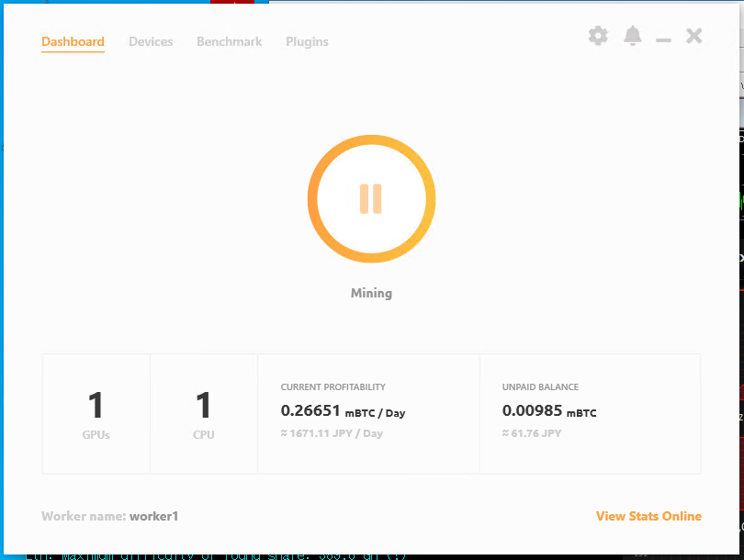Click the Current Profitability heading
The height and width of the screenshot is (560, 744).
coord(333,387)
